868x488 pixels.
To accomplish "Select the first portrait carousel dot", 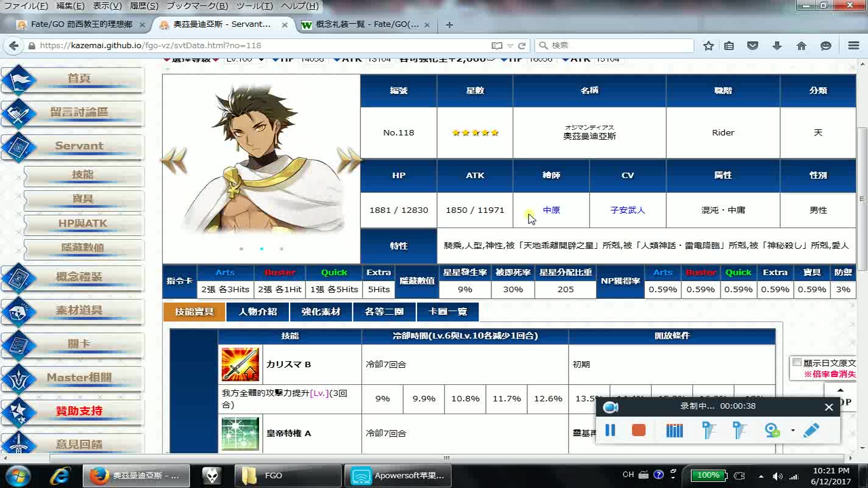I will tap(241, 249).
